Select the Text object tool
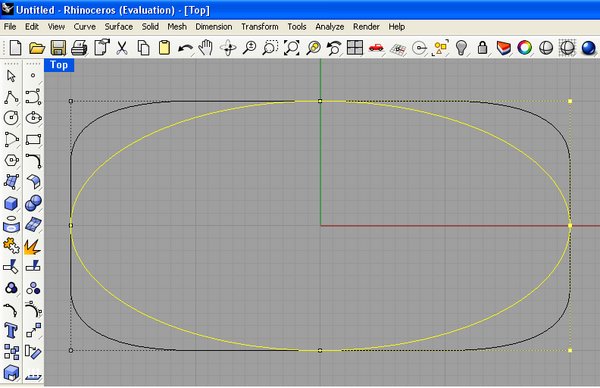600x388 pixels. coord(11,330)
